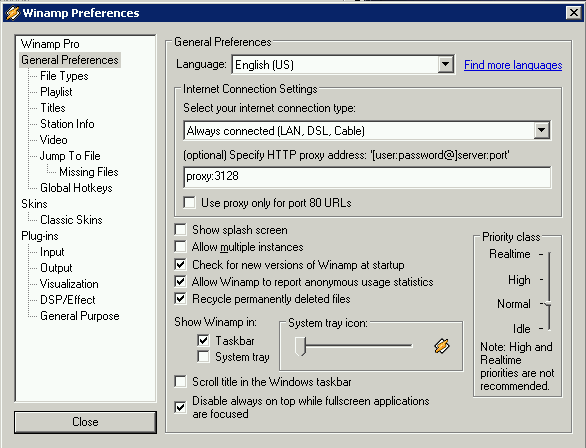This screenshot has width=586, height=448.
Task: Open Jump To File preferences
Action: [x=70, y=156]
